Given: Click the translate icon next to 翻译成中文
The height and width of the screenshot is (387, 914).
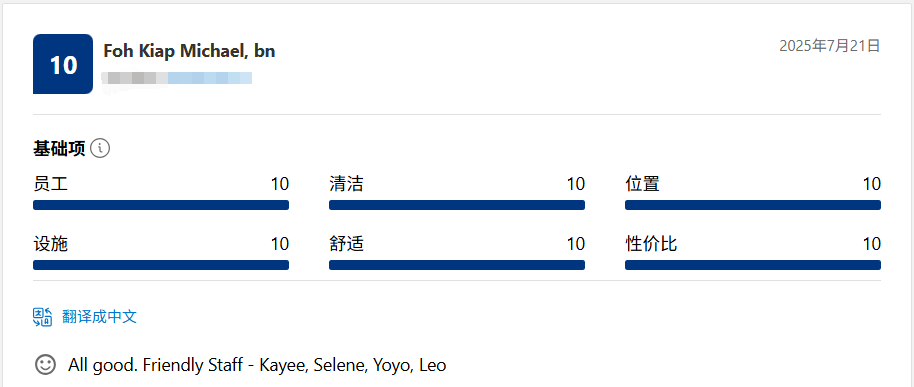Looking at the screenshot, I should tap(43, 317).
